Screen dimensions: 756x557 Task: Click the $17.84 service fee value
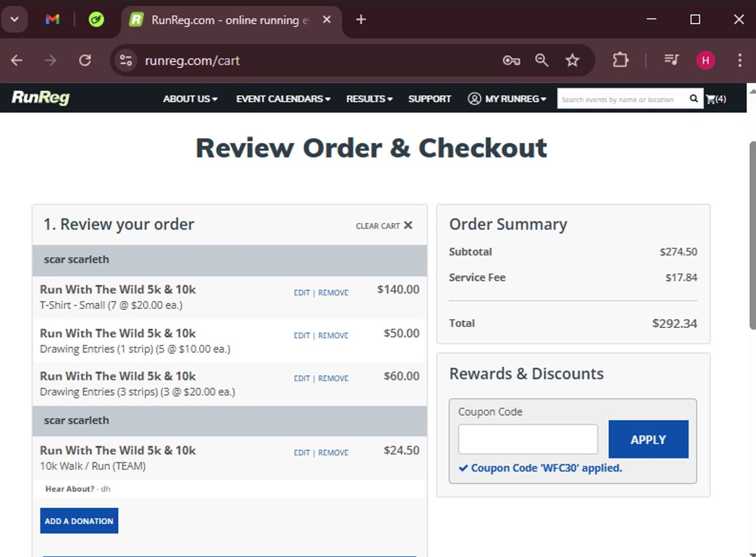pyautogui.click(x=681, y=277)
